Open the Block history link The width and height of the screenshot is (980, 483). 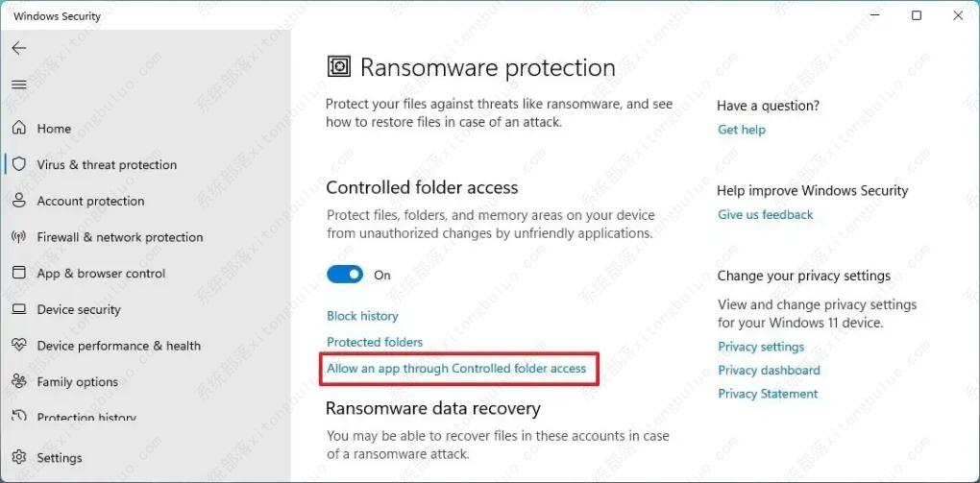coord(362,316)
